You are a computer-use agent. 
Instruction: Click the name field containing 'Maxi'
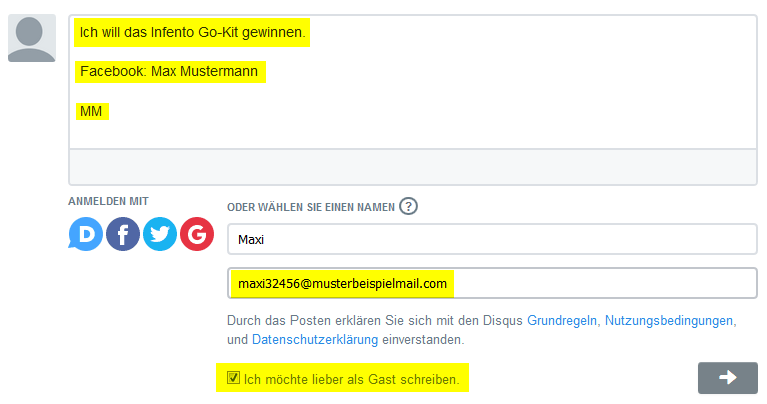pos(492,239)
